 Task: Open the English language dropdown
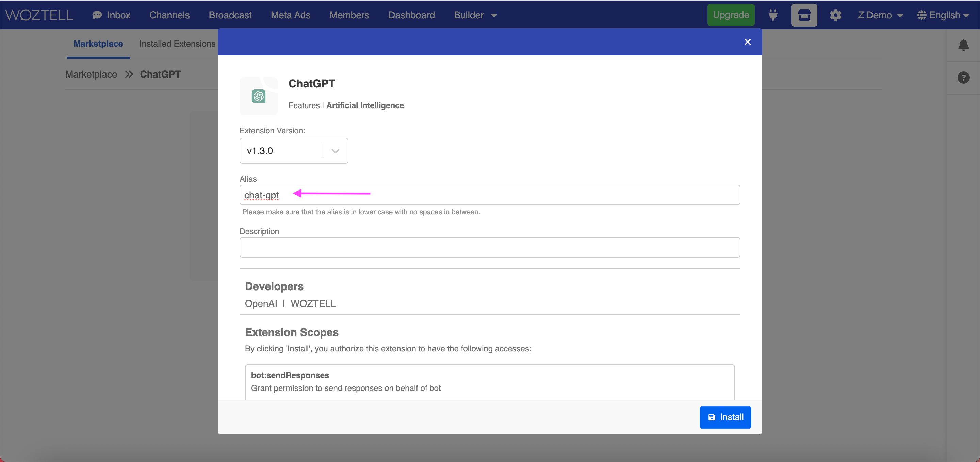943,15
